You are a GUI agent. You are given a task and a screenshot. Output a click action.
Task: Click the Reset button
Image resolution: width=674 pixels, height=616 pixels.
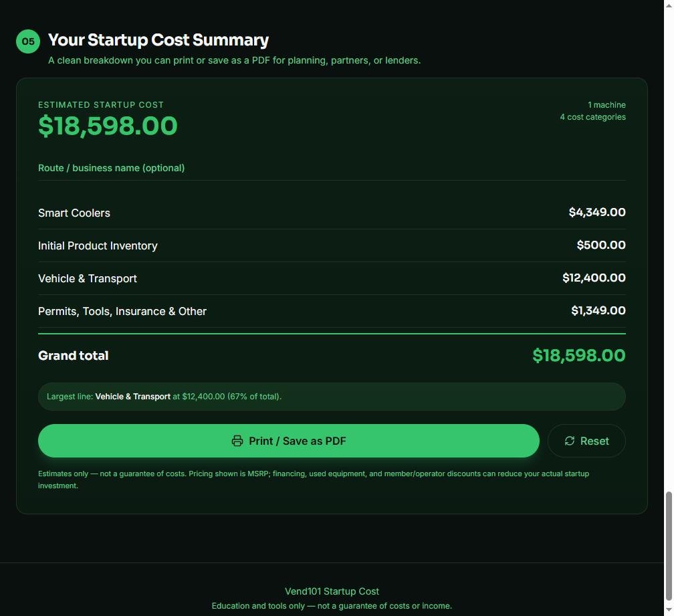pos(586,441)
